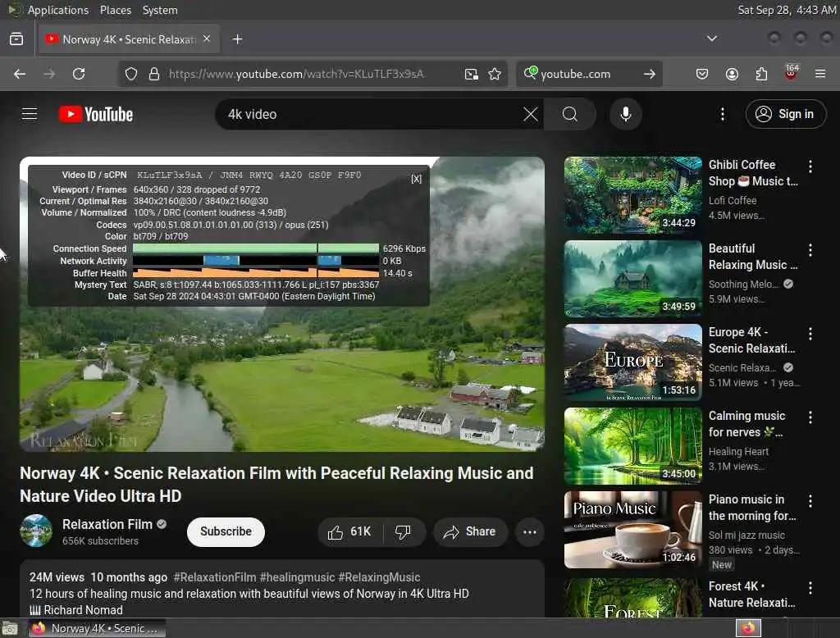Open uBlock extension with 164 badge
This screenshot has width=840, height=638.
791,73
